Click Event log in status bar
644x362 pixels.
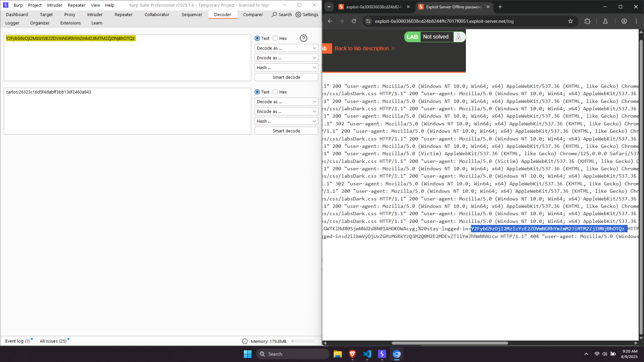[x=17, y=341]
